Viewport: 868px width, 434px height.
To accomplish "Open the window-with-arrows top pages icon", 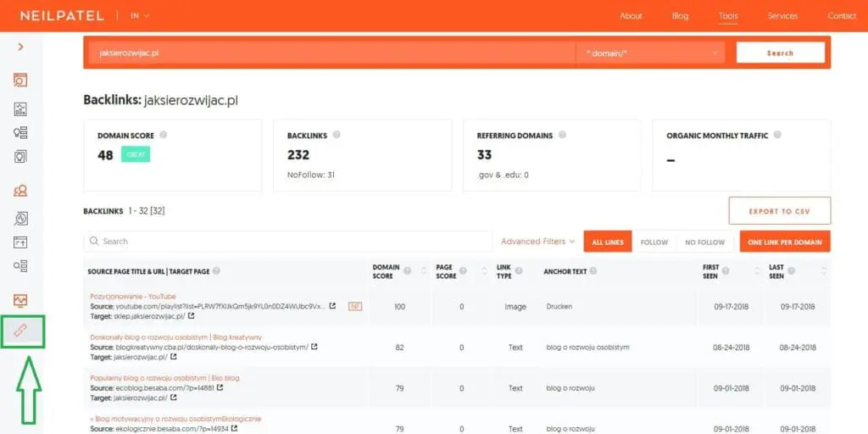I will click(x=20, y=242).
